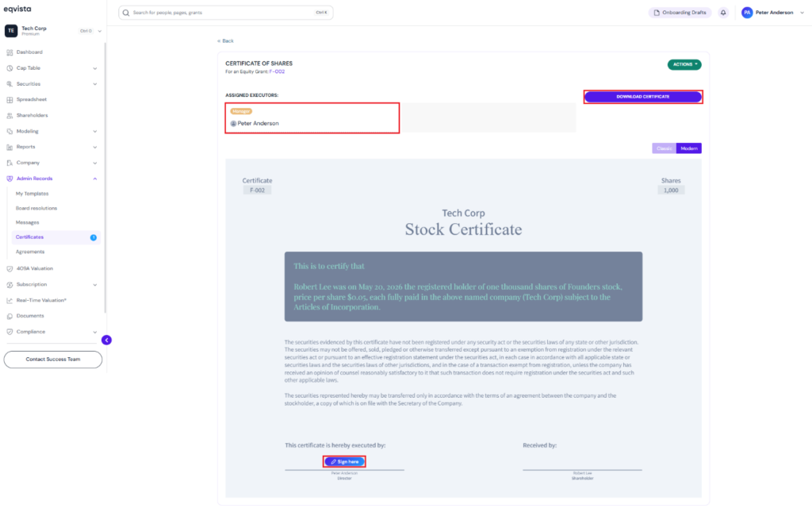Click shares value 1,000
The width and height of the screenshot is (812, 508).
pyautogui.click(x=671, y=190)
